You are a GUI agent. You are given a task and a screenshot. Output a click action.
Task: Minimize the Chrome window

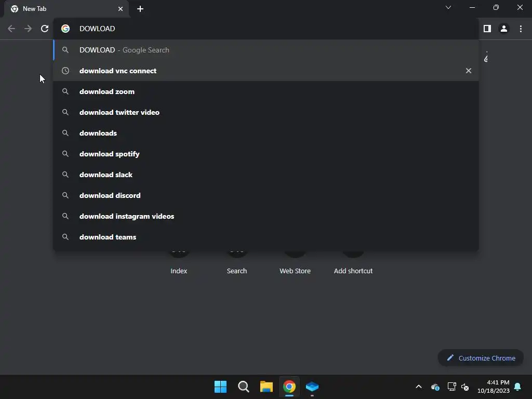(x=472, y=7)
